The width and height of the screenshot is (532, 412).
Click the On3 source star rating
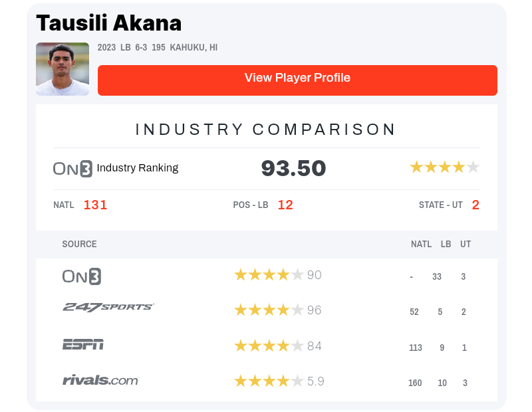pyautogui.click(x=269, y=275)
